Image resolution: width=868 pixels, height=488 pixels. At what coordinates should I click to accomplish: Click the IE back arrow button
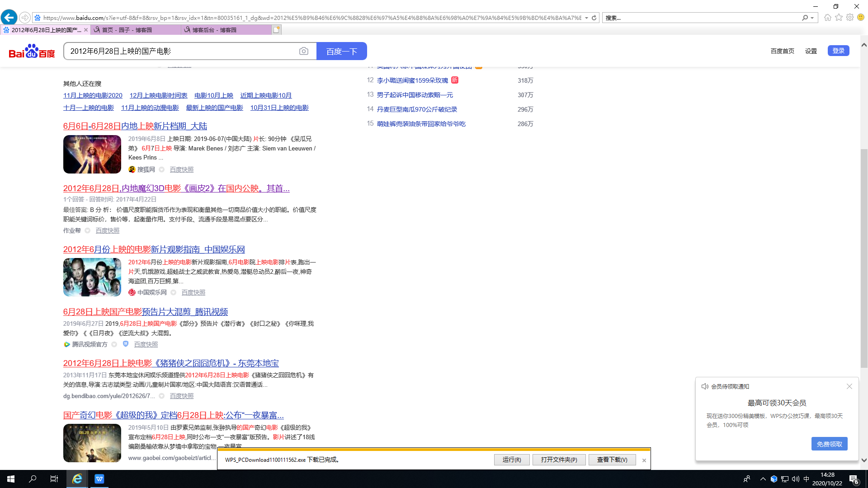click(x=9, y=18)
